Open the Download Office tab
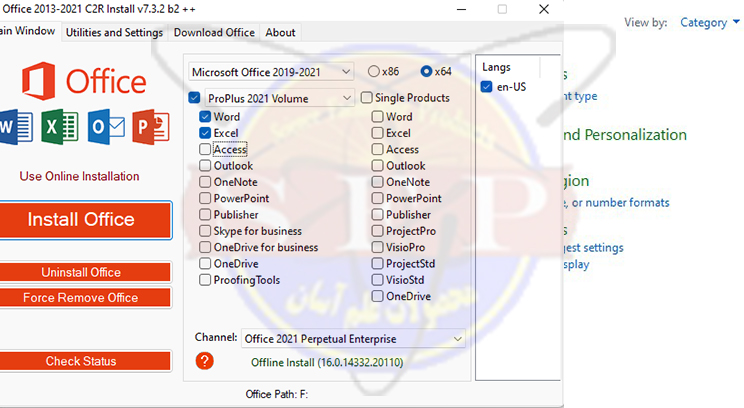This screenshot has height=408, width=744. point(214,32)
